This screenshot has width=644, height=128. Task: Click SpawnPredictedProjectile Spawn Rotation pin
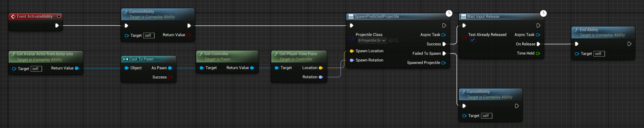tap(352, 60)
